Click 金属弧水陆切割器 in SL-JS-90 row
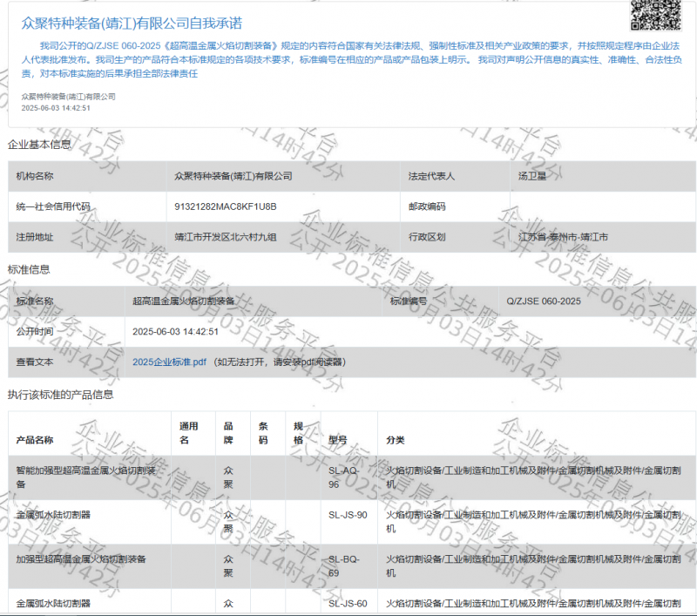The width and height of the screenshot is (697, 616). pos(53,515)
